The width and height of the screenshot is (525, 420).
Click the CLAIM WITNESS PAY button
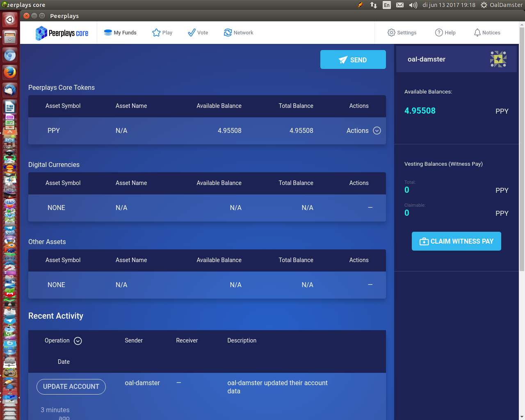pos(457,241)
